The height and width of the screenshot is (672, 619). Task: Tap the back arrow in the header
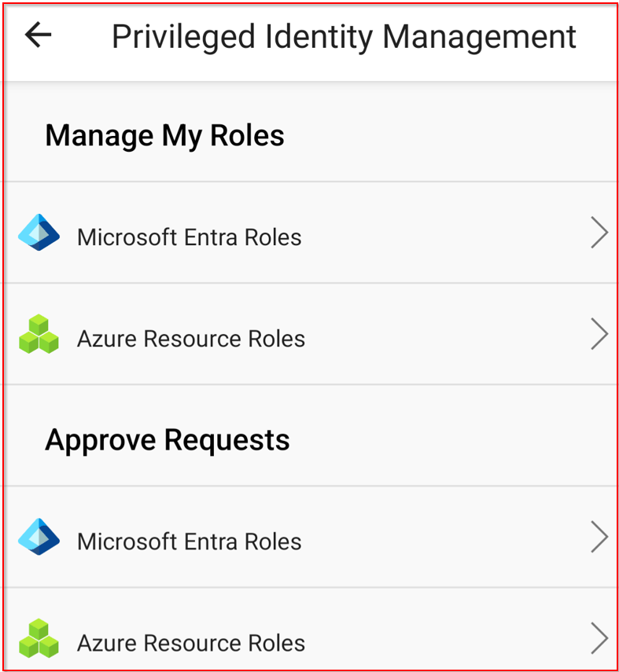click(x=38, y=35)
